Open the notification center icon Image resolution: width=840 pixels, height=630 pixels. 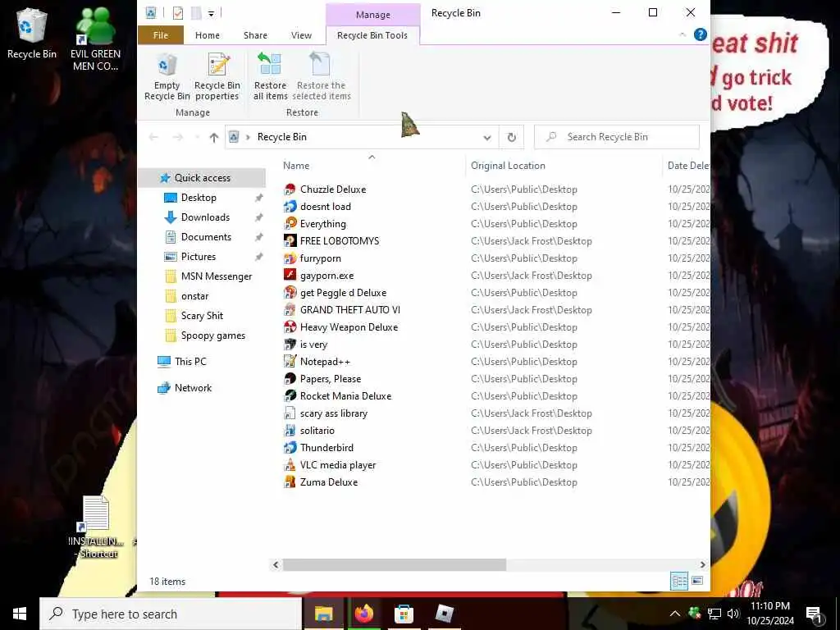tap(815, 614)
